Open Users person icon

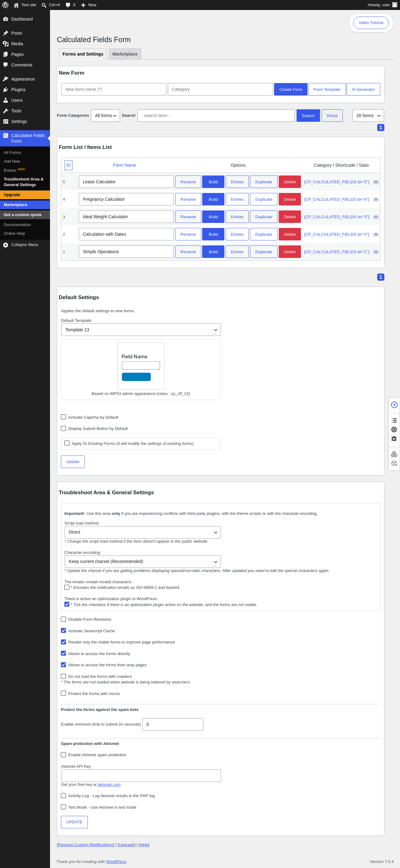click(5, 100)
